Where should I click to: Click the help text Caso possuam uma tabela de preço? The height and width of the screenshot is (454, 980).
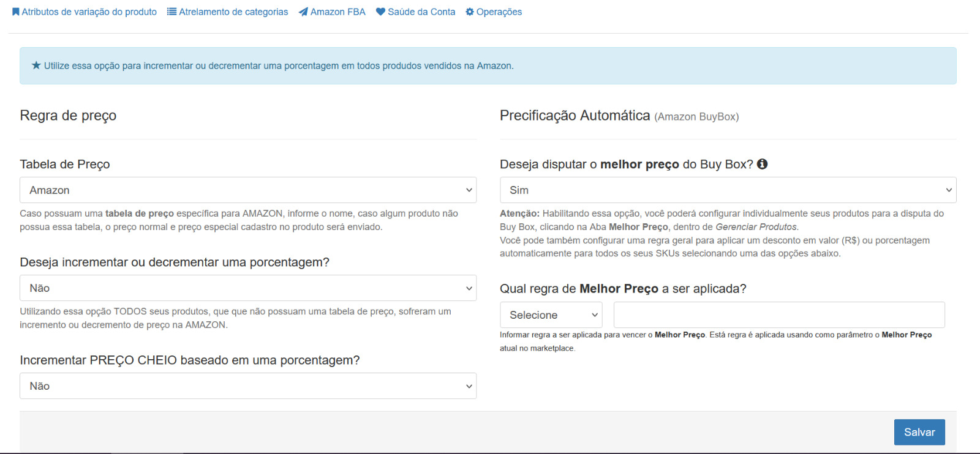point(239,220)
